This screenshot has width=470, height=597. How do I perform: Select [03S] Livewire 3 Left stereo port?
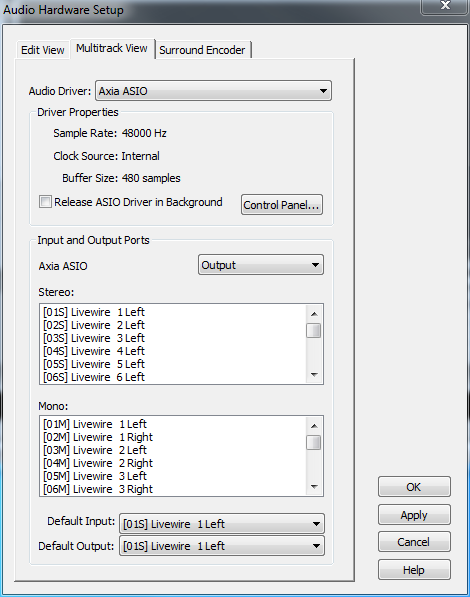click(x=94, y=338)
